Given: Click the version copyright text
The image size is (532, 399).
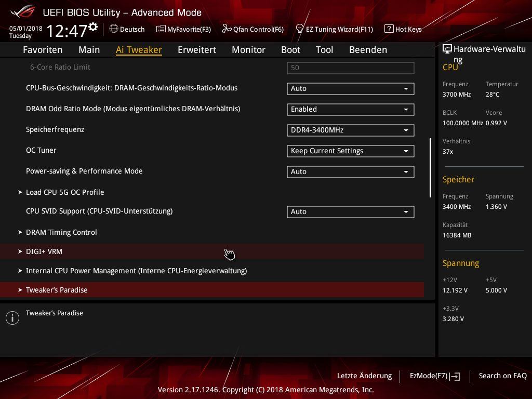Looking at the screenshot, I should pyautogui.click(x=265, y=390).
